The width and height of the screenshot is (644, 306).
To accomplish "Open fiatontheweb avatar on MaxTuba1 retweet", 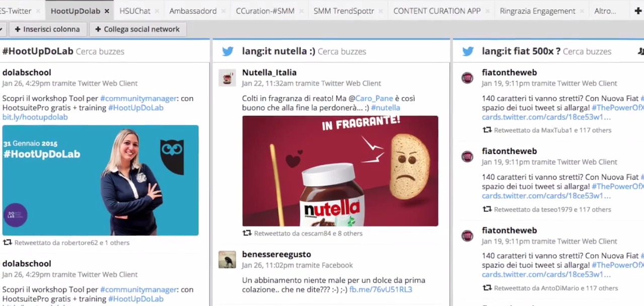I will point(467,78).
